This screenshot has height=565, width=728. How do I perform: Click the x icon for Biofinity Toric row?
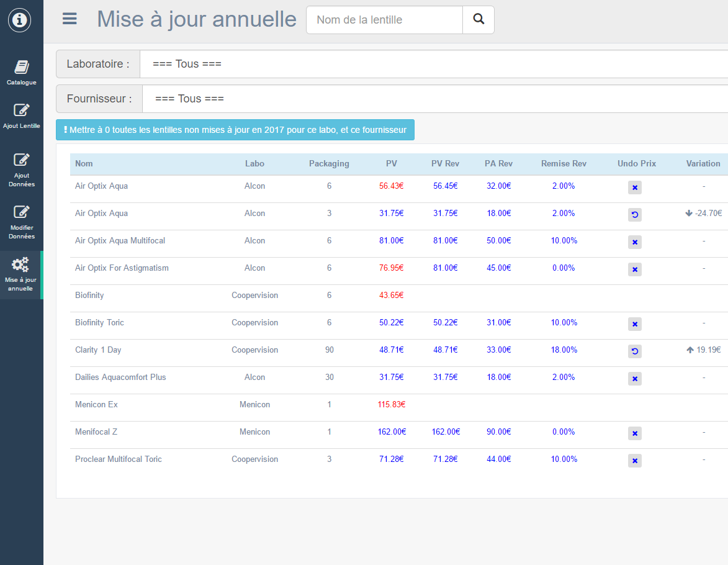pyautogui.click(x=634, y=324)
